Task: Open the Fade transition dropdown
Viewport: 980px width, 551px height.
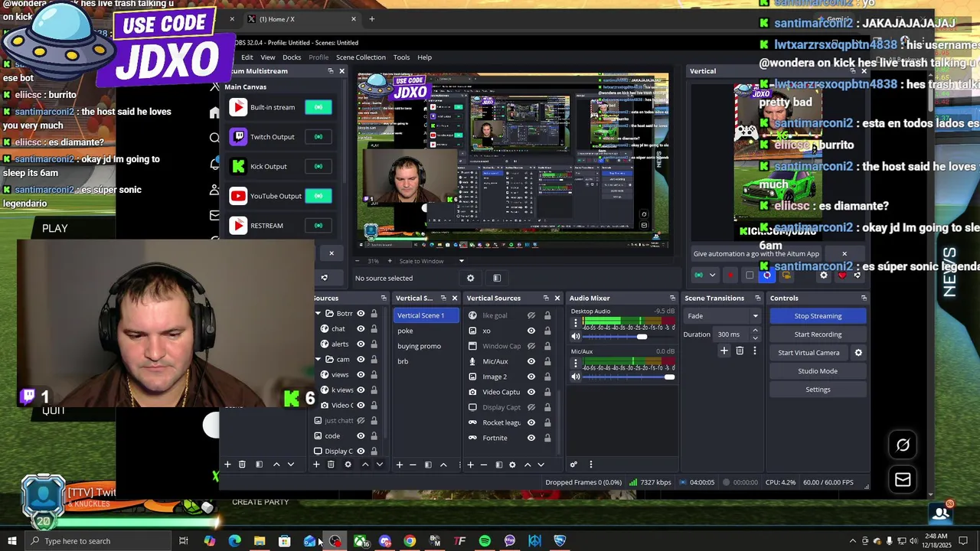Action: click(723, 316)
